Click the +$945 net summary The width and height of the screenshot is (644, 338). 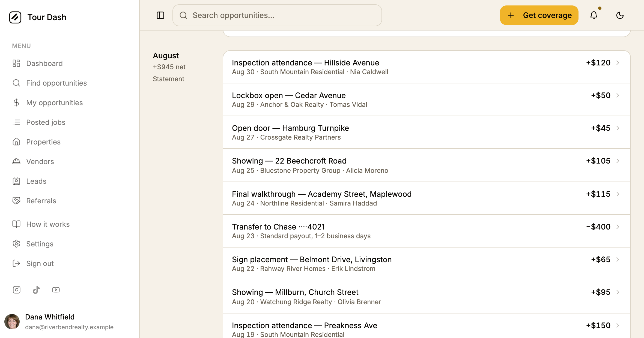[169, 67]
